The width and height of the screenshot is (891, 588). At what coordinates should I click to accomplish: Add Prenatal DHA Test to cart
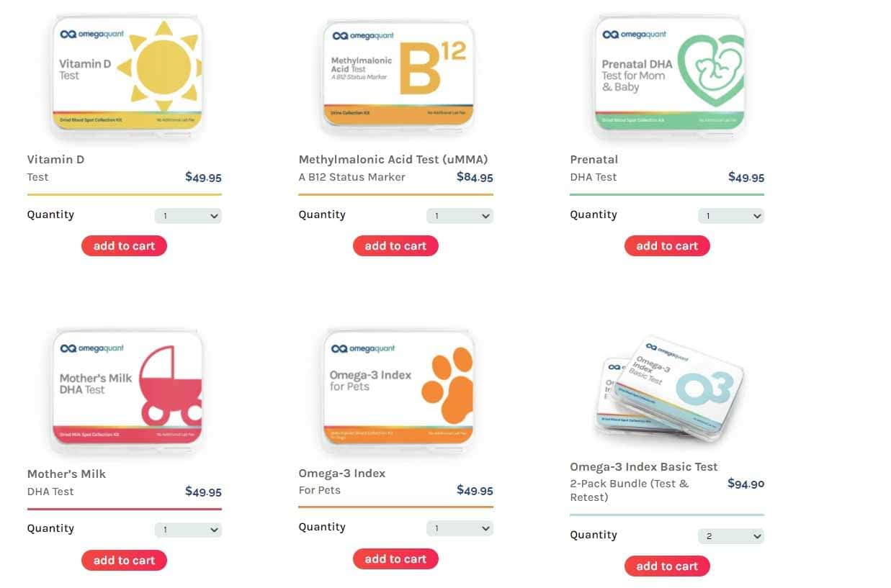point(667,246)
